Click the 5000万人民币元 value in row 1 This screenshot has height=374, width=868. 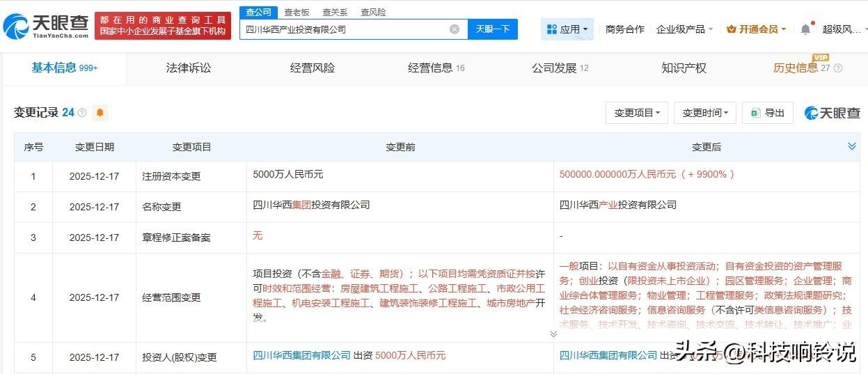click(288, 174)
